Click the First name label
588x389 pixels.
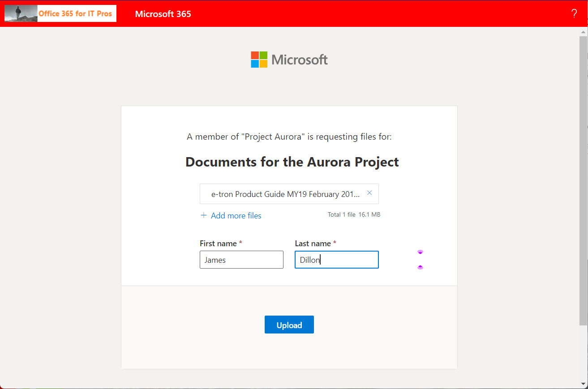[218, 244]
